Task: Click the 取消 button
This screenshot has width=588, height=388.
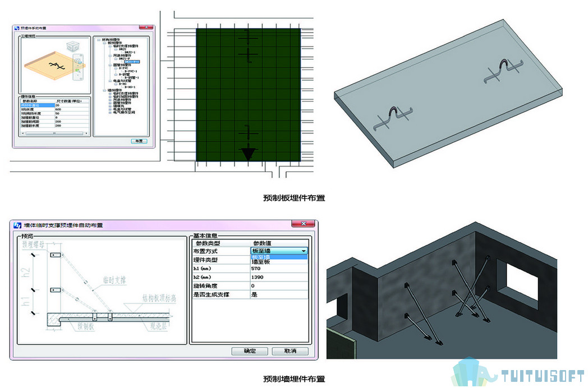Action: click(290, 351)
